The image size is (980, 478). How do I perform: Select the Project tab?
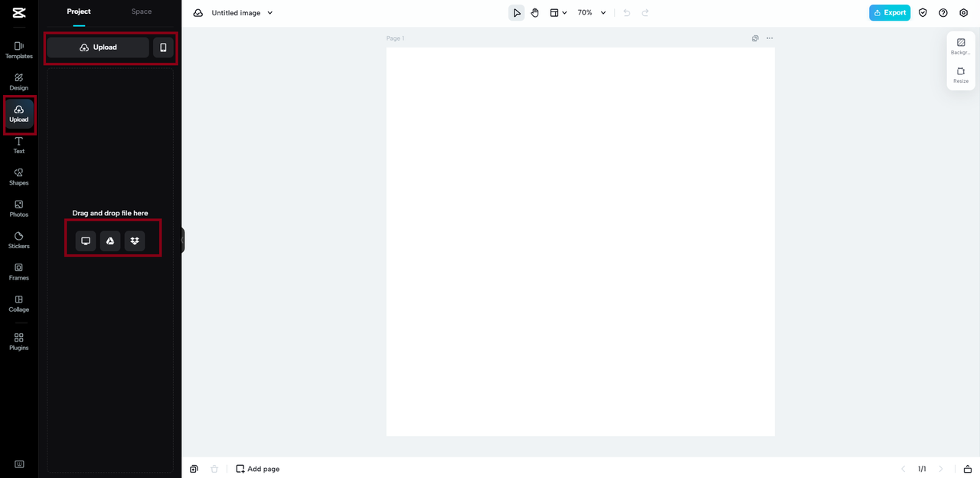79,11
